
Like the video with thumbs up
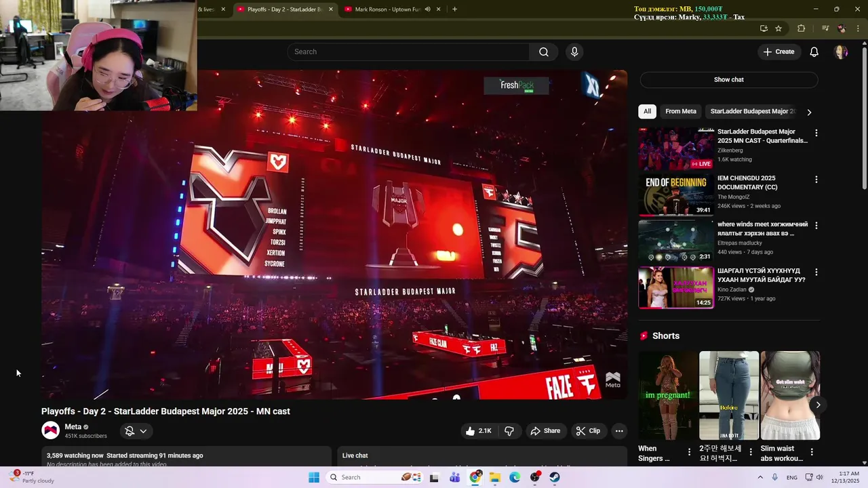coord(477,431)
